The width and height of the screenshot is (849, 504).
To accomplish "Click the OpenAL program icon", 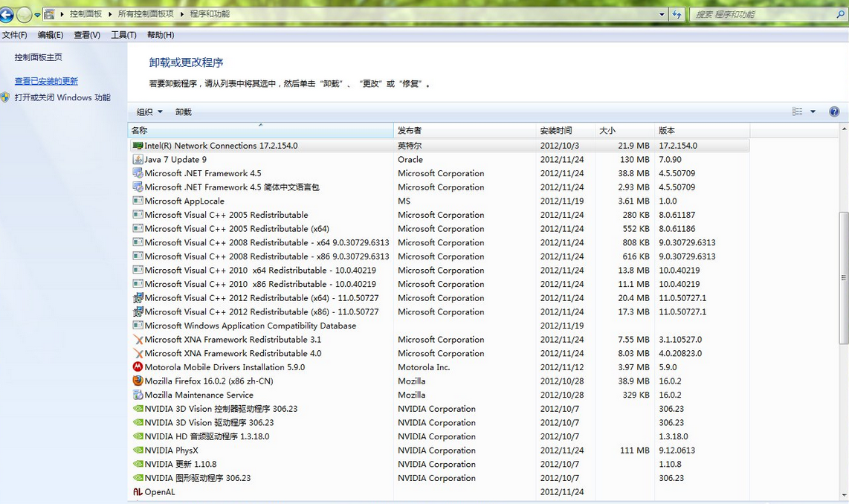I will click(x=138, y=492).
